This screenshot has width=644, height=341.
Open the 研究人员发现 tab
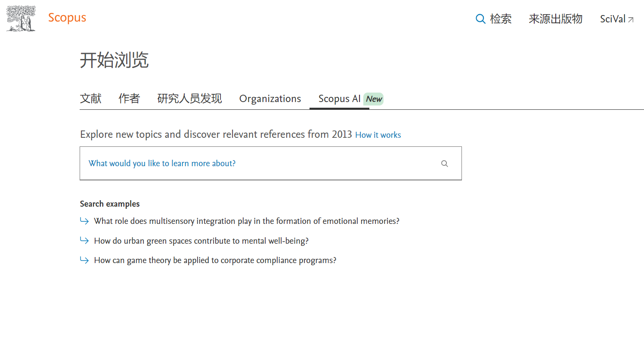pos(189,99)
